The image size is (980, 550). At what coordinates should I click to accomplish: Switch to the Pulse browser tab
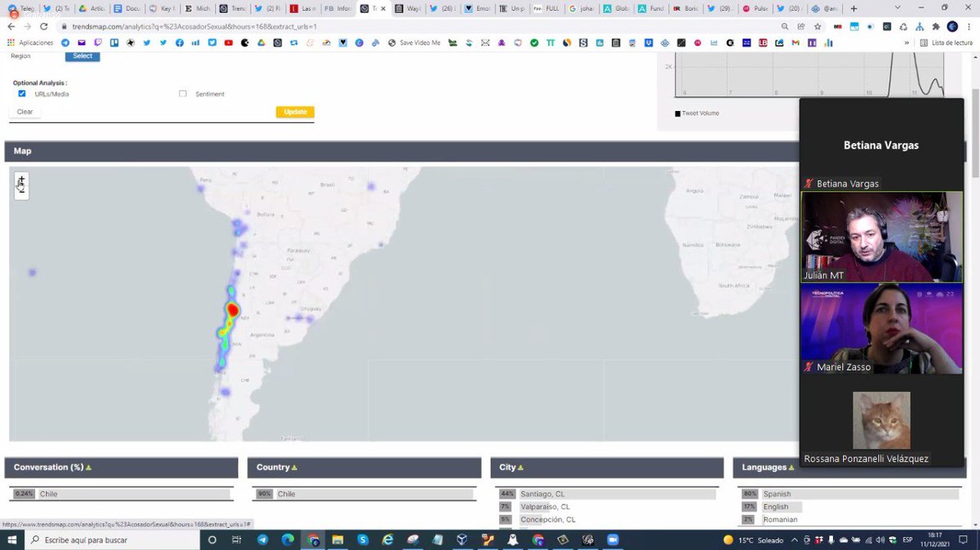click(x=756, y=8)
